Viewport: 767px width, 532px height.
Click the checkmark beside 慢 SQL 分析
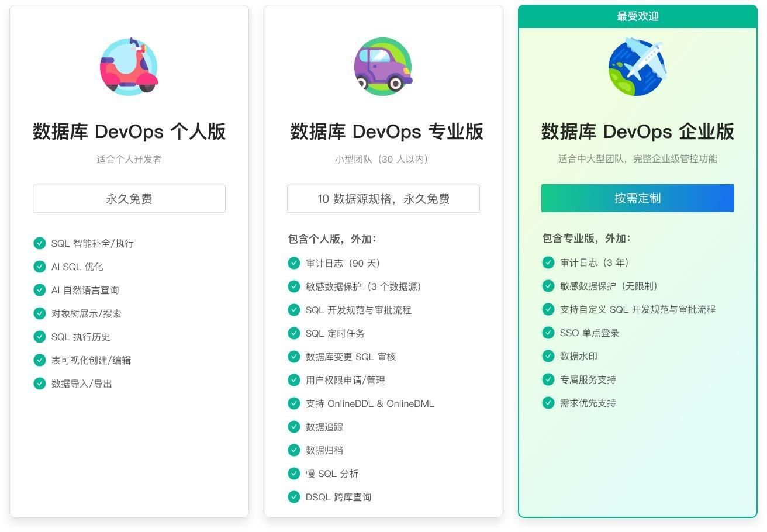pos(294,474)
